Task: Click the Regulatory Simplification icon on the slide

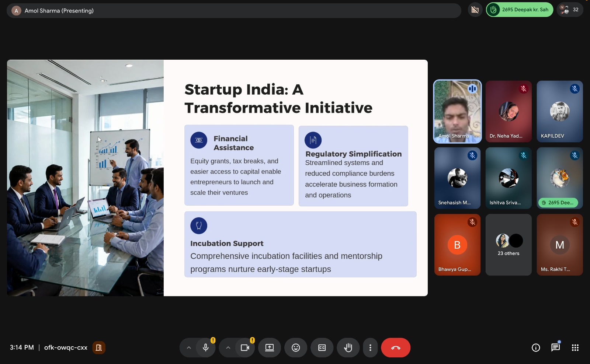Action: click(313, 140)
